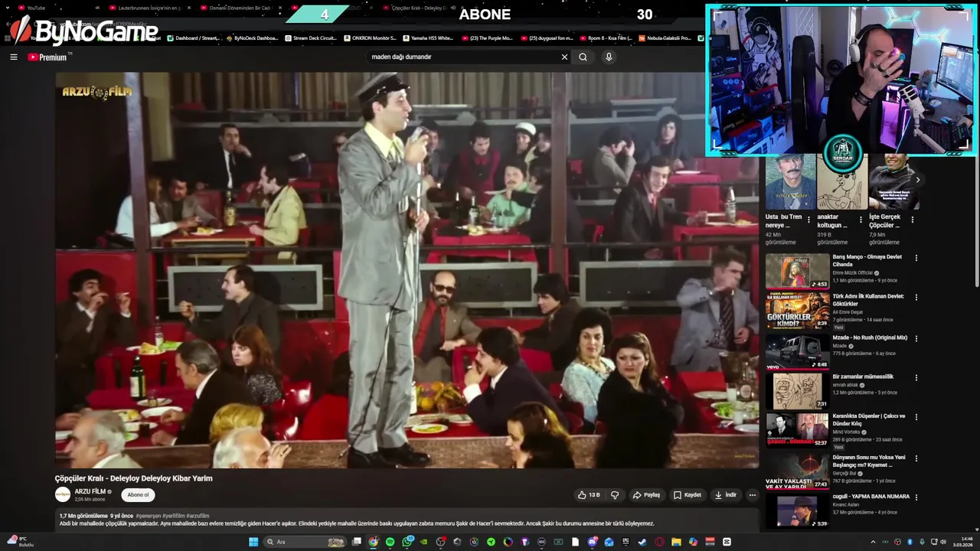
Task: Open 'Türk Adını İlk Kullanan Devlet' video title
Action: [x=869, y=300]
